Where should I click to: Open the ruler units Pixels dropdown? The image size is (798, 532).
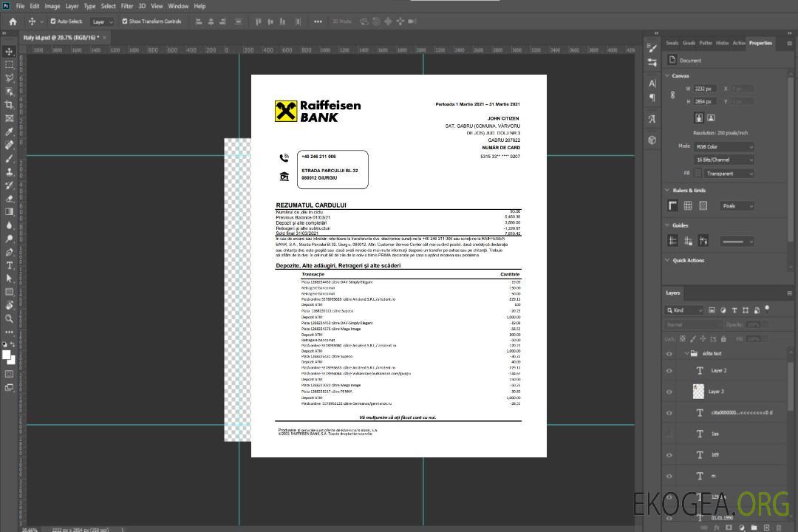[x=737, y=206]
